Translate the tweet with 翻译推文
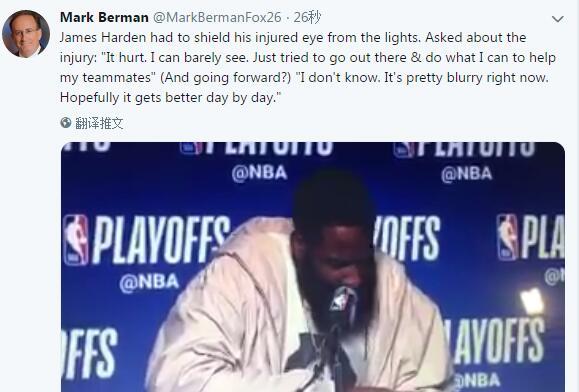Screen dimensions: 579x392 [99, 123]
